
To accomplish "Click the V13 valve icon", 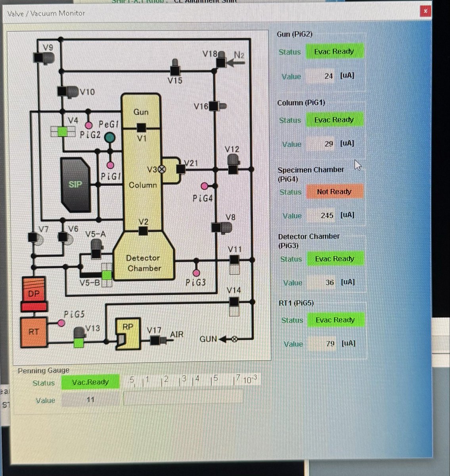I will 79,337.
